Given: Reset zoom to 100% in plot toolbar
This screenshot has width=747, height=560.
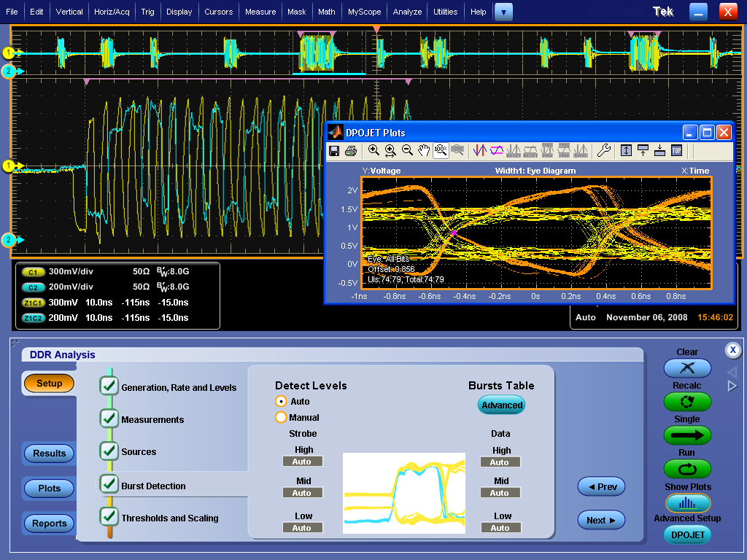Looking at the screenshot, I should (x=441, y=150).
